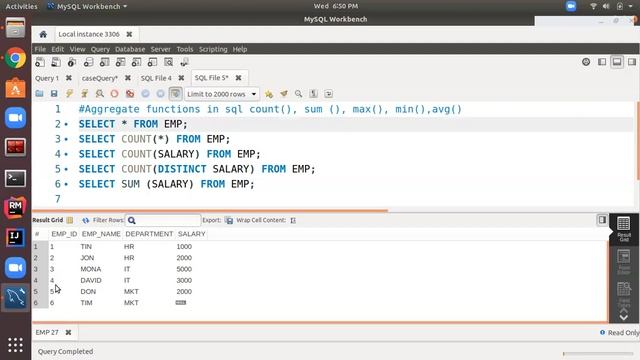Close the SQL File 5* tab
Image resolution: width=640 pixels, height=360 pixels.
point(238,78)
